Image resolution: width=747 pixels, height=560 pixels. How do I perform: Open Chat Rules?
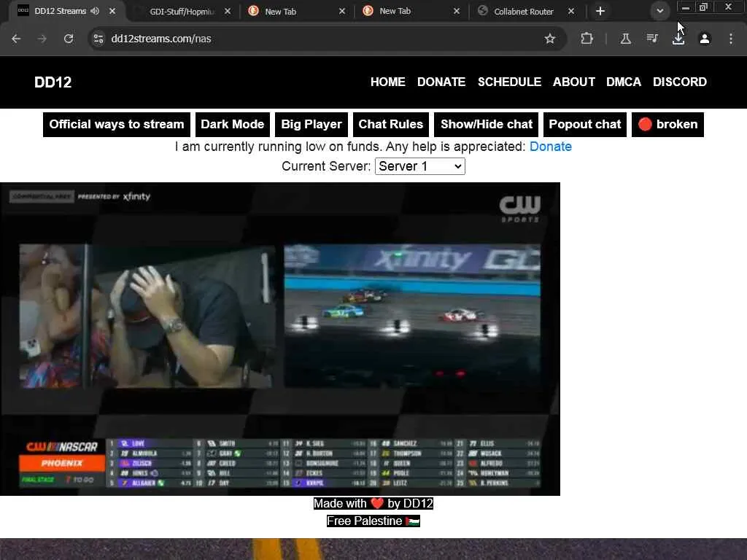pyautogui.click(x=391, y=124)
